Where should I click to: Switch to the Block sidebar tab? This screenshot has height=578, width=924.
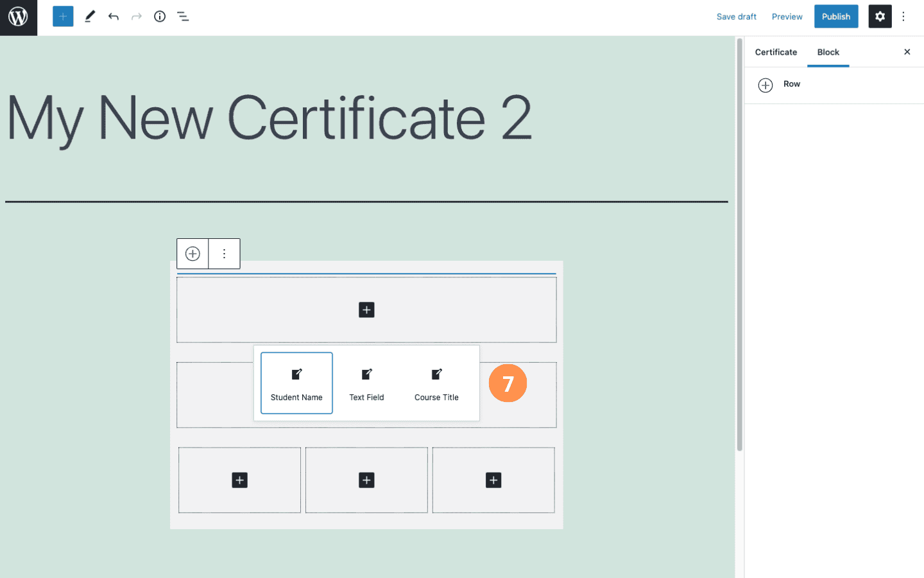(828, 52)
